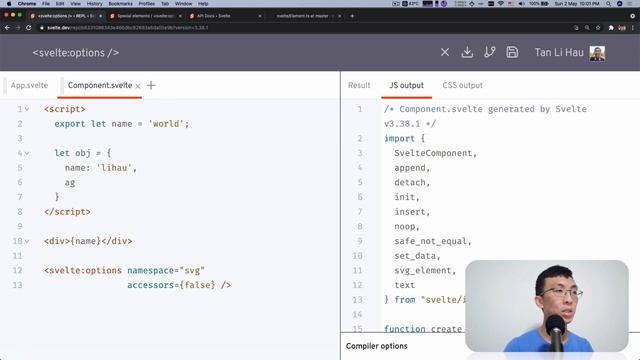Open Tan Li Hau profile avatar
The width and height of the screenshot is (640, 360).
[x=597, y=53]
